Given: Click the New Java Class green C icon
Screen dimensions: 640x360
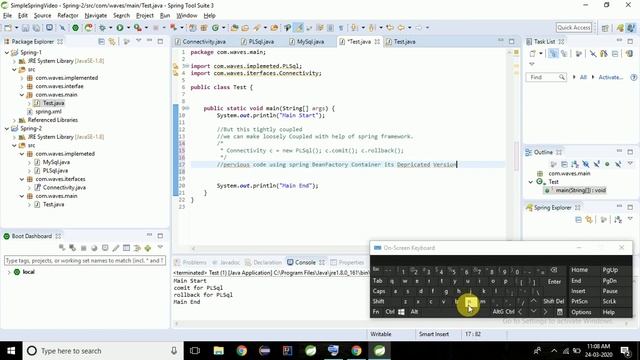Looking at the screenshot, I should pyautogui.click(x=215, y=28).
